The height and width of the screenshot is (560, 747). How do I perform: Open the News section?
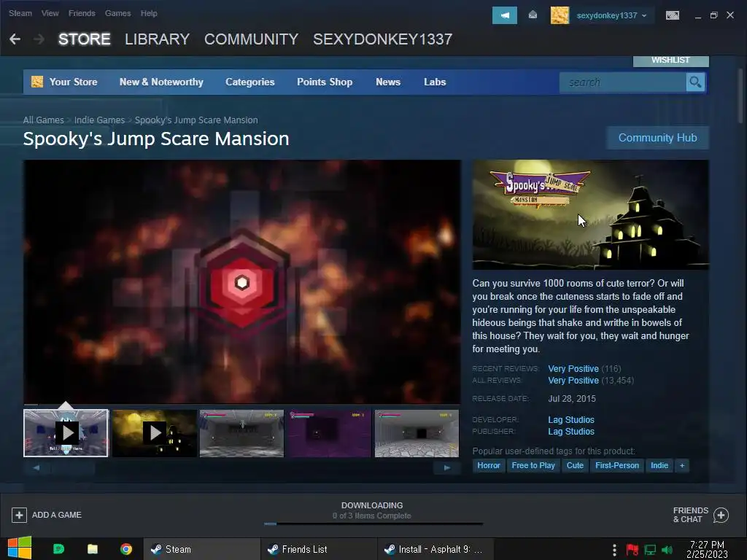click(388, 82)
